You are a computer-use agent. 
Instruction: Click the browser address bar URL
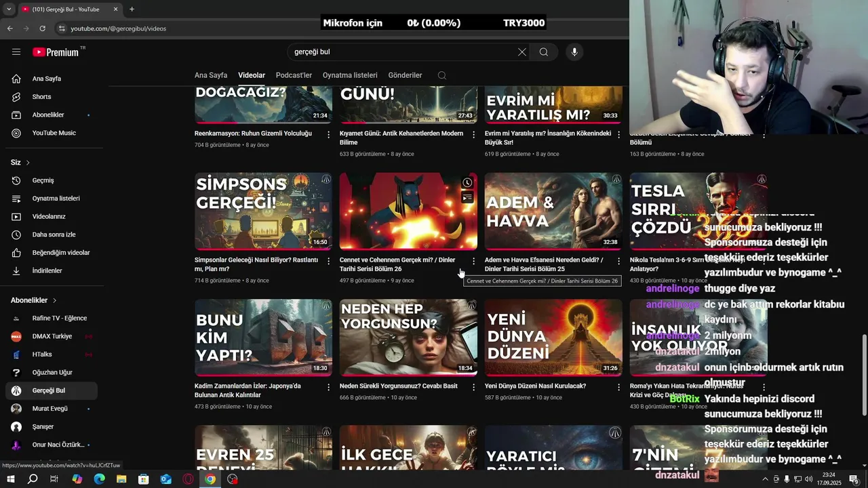pyautogui.click(x=119, y=28)
